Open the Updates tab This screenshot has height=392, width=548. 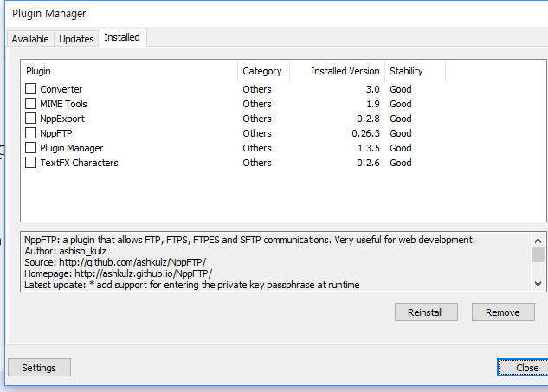(76, 39)
